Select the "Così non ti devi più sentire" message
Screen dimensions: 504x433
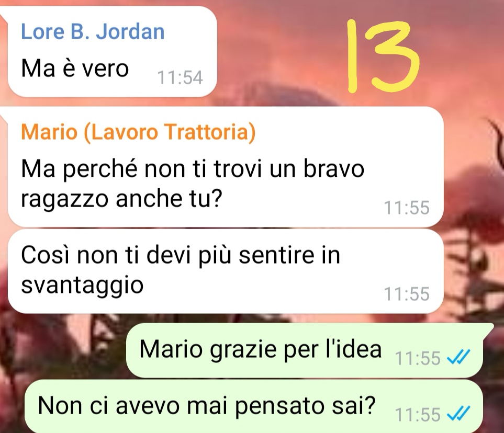[x=226, y=271]
